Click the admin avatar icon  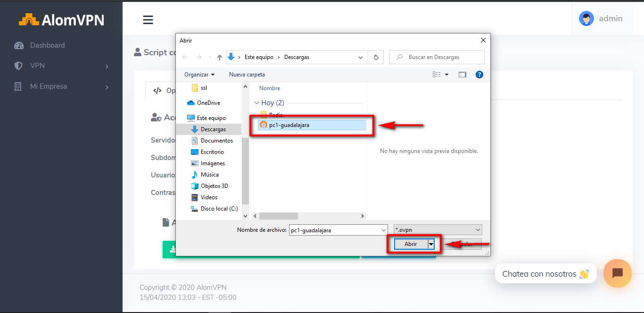pyautogui.click(x=586, y=19)
